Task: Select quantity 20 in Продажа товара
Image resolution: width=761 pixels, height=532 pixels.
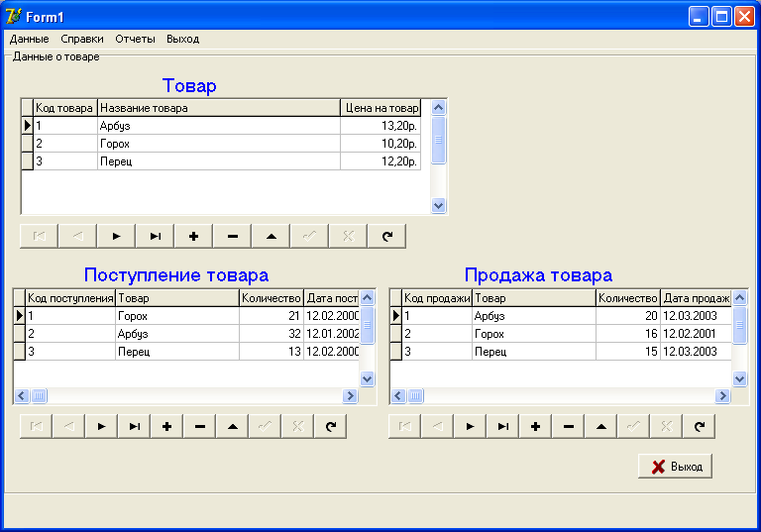Action: (x=628, y=316)
